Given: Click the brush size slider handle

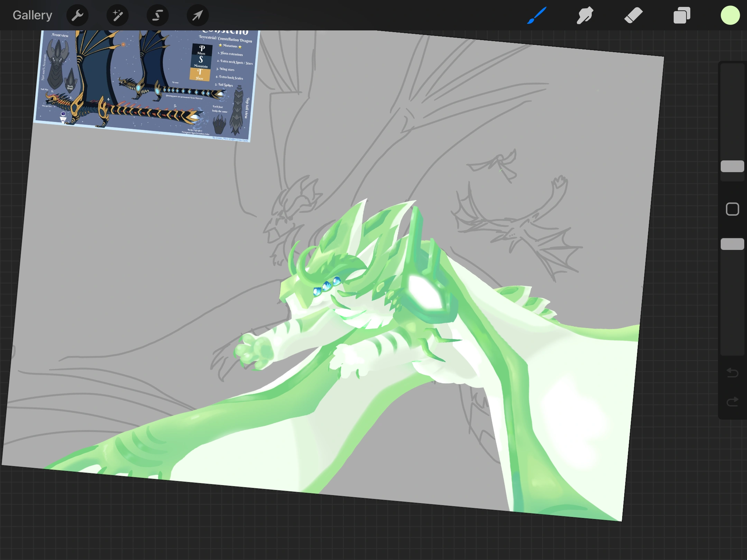Looking at the screenshot, I should (732, 166).
